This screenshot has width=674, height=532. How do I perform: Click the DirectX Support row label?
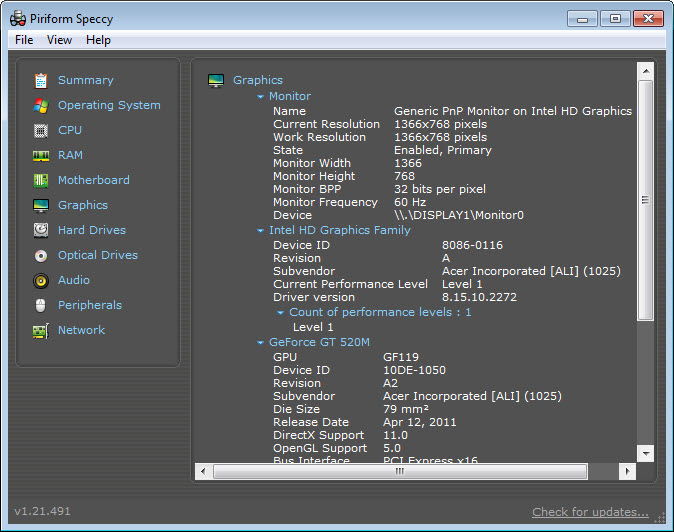click(319, 435)
